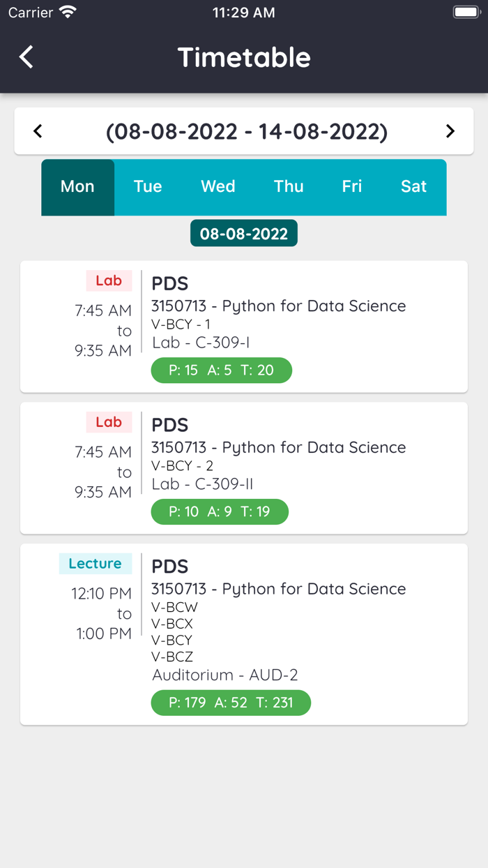View Friday's timetable via the Fri tab
Viewport: 488px width, 868px height.
(x=352, y=187)
